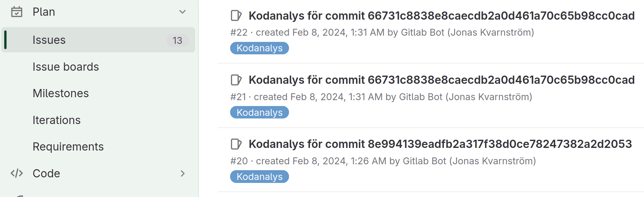Click the issues count badge showing 13
Screen dimensions: 644x197
coord(177,40)
